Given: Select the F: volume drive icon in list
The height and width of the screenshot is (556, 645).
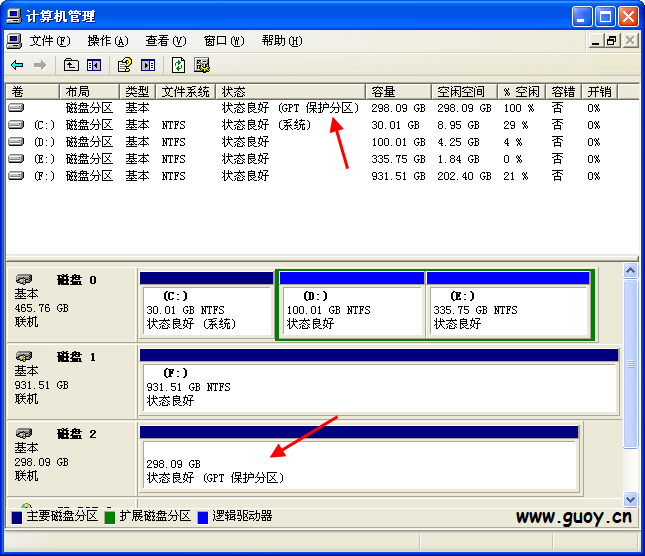Looking at the screenshot, I should pyautogui.click(x=16, y=176).
